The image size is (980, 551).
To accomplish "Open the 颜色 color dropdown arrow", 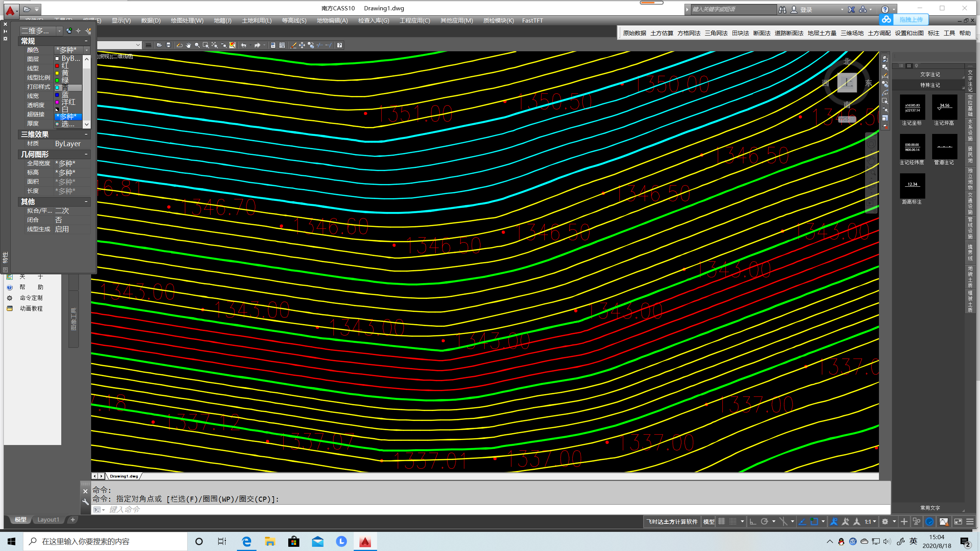I will point(87,50).
